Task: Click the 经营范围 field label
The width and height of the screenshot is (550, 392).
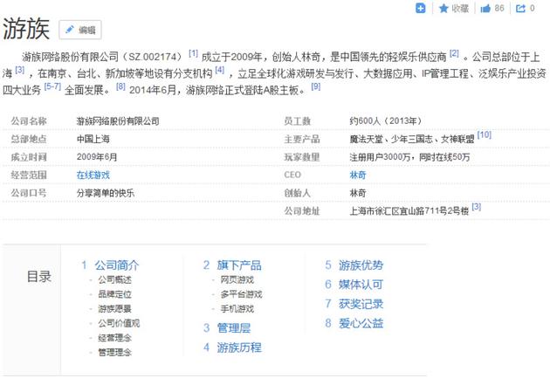Action: tap(29, 175)
